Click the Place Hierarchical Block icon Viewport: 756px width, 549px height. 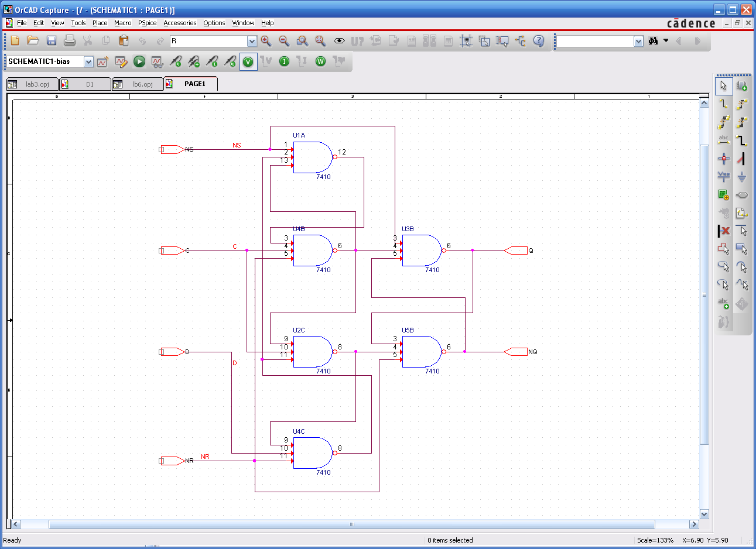724,195
